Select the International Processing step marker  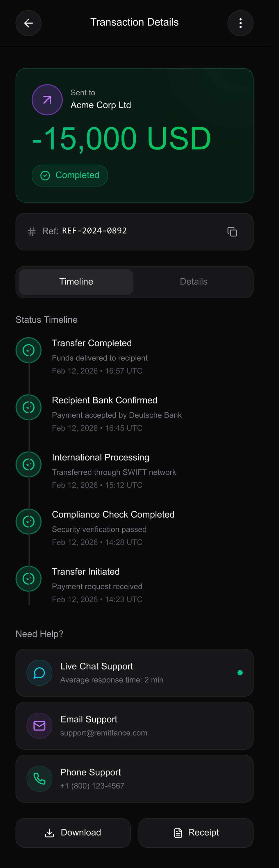click(x=28, y=464)
